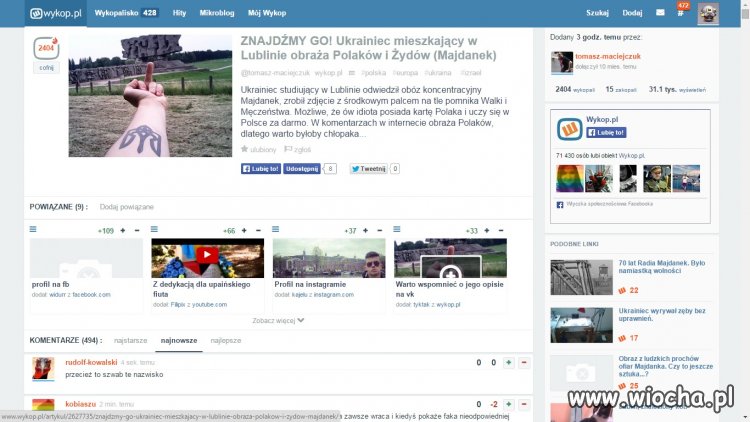The image size is (750, 422).
Task: Downvote kobiaszu's comment with minus
Action: pyautogui.click(x=524, y=404)
